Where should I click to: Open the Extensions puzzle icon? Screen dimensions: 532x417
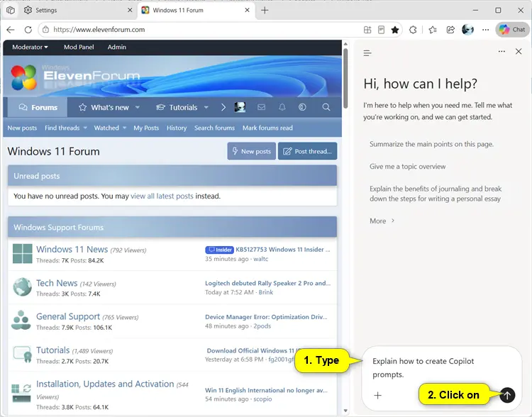[x=413, y=30]
